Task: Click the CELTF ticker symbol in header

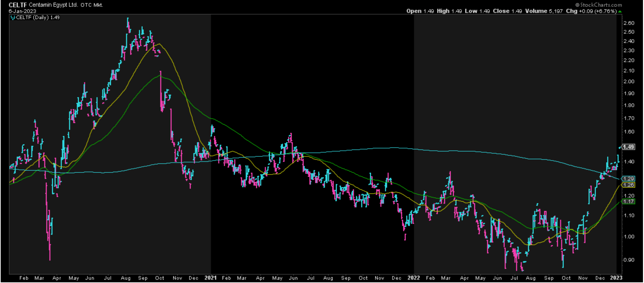Action: click(18, 5)
